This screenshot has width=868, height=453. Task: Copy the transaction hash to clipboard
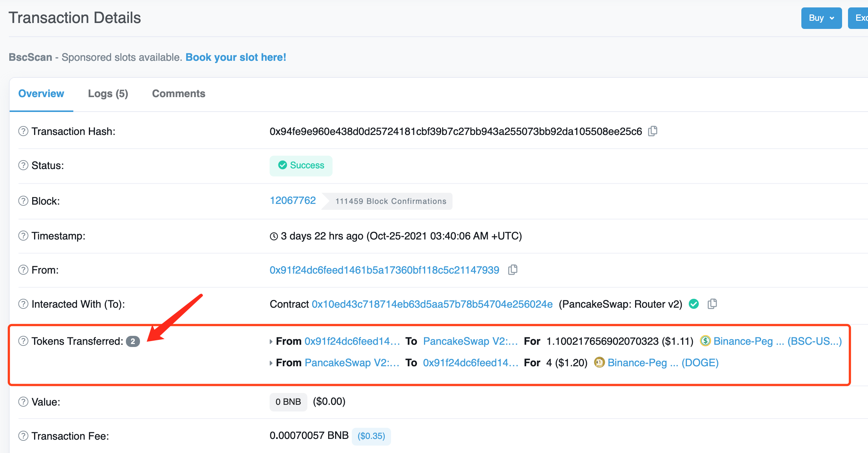coord(652,131)
